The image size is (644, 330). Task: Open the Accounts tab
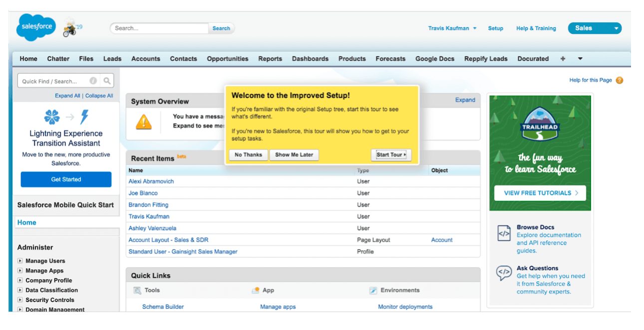146,59
